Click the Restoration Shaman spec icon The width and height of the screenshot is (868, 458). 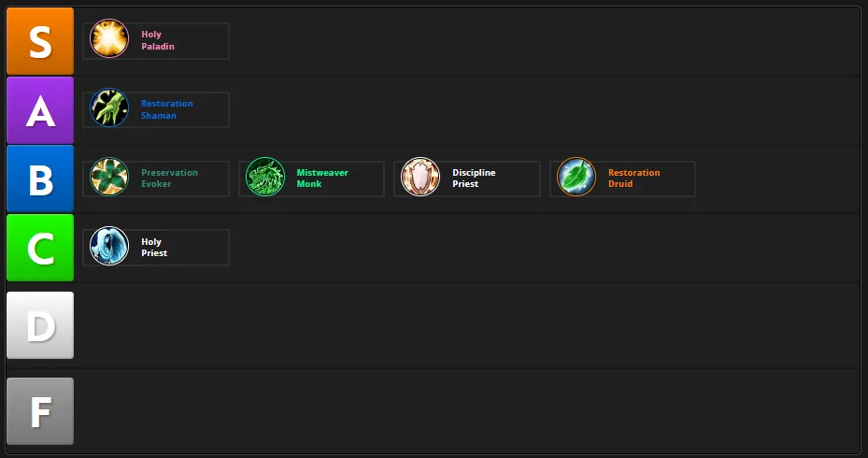pos(109,107)
